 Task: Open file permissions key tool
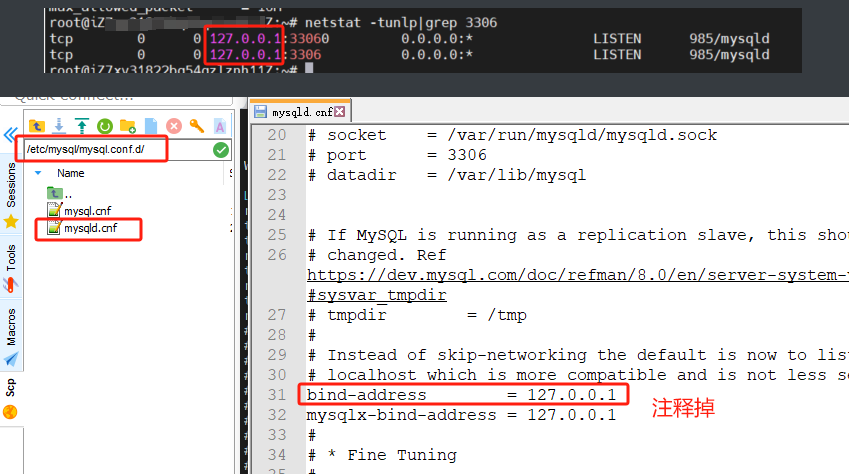pyautogui.click(x=197, y=126)
